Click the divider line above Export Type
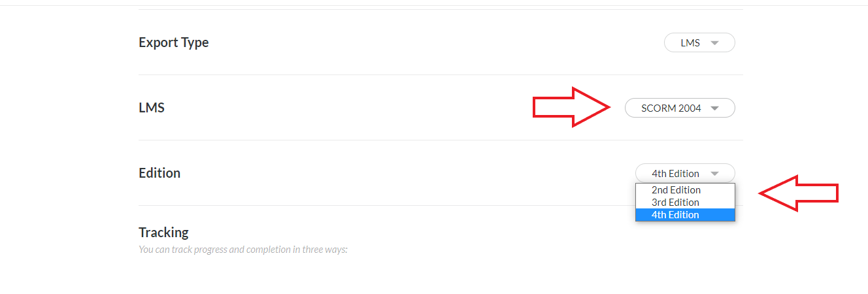868x294 pixels. [x=441, y=9]
